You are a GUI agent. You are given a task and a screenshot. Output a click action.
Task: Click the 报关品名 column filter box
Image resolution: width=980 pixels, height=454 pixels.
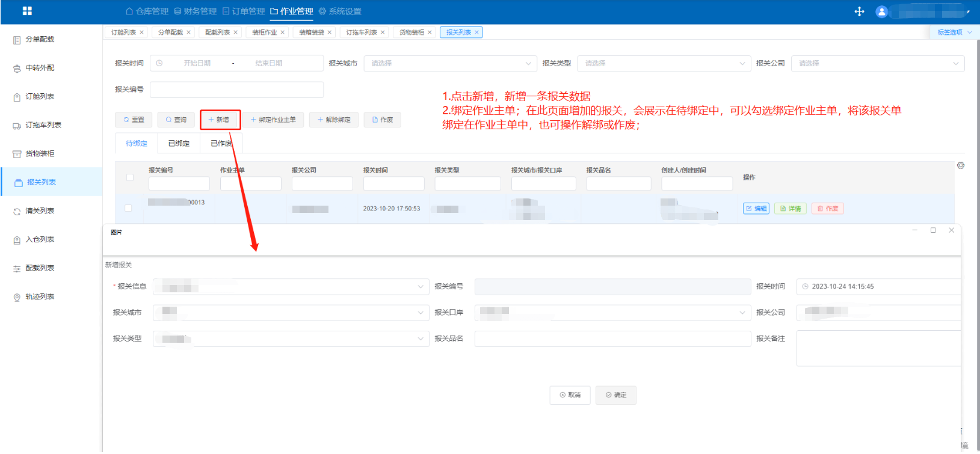(x=618, y=183)
